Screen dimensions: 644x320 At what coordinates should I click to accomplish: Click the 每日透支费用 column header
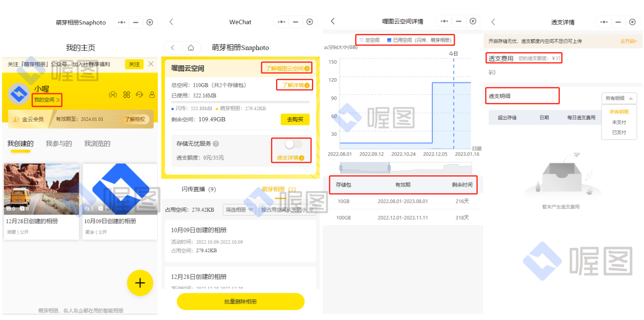point(581,118)
